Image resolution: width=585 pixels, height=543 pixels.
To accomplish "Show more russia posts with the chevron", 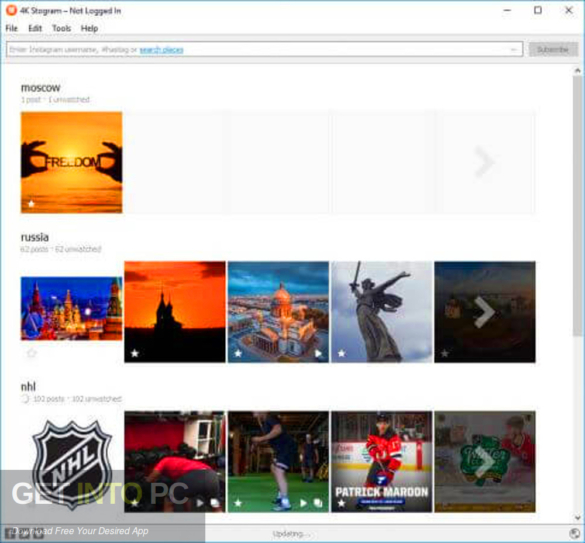I will 484,312.
